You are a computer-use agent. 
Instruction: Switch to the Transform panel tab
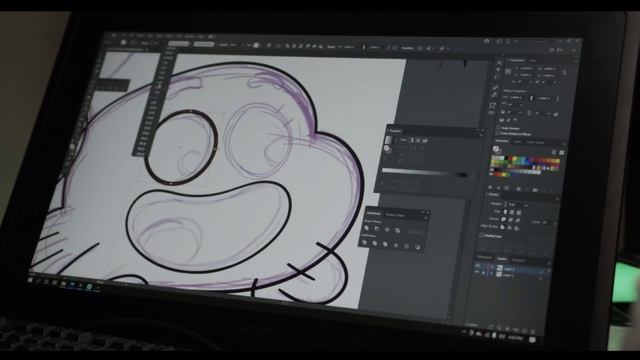tap(516, 60)
